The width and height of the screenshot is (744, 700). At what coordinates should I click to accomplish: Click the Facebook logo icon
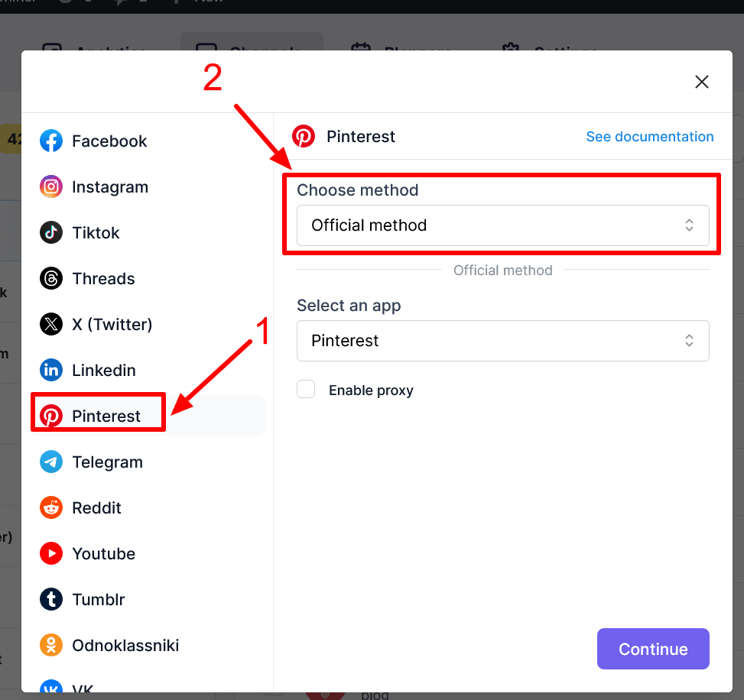[x=51, y=141]
